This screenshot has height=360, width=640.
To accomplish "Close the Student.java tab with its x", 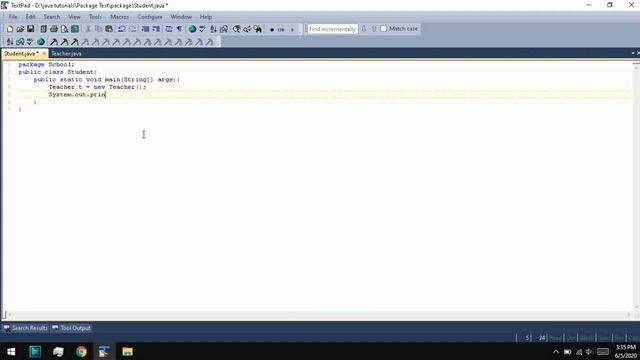I will click(x=44, y=53).
